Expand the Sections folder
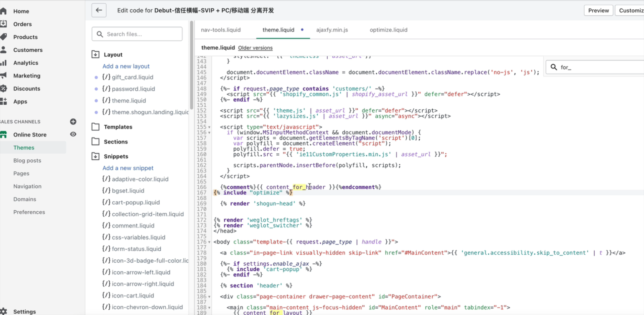The image size is (644, 315). point(96,142)
